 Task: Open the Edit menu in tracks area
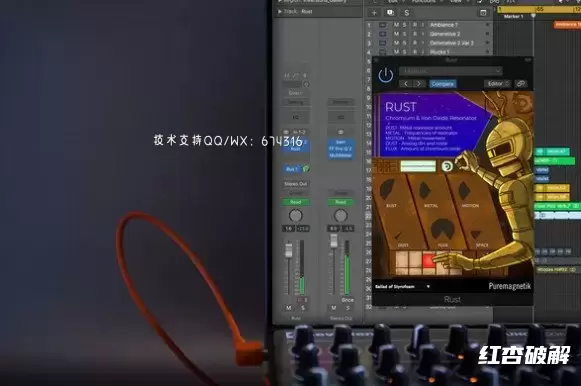[x=393, y=1]
